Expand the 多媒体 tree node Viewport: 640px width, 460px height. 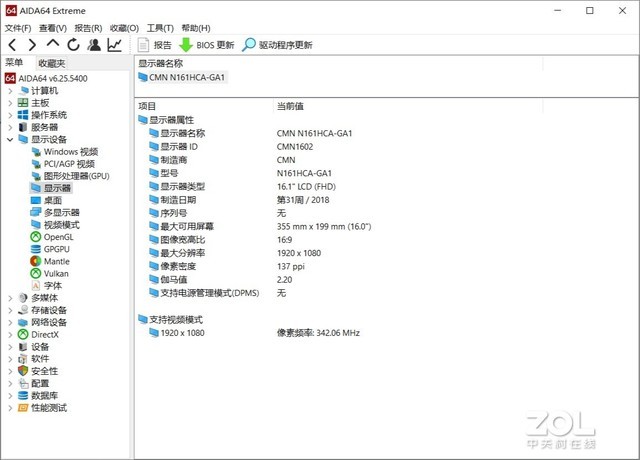pyautogui.click(x=10, y=298)
